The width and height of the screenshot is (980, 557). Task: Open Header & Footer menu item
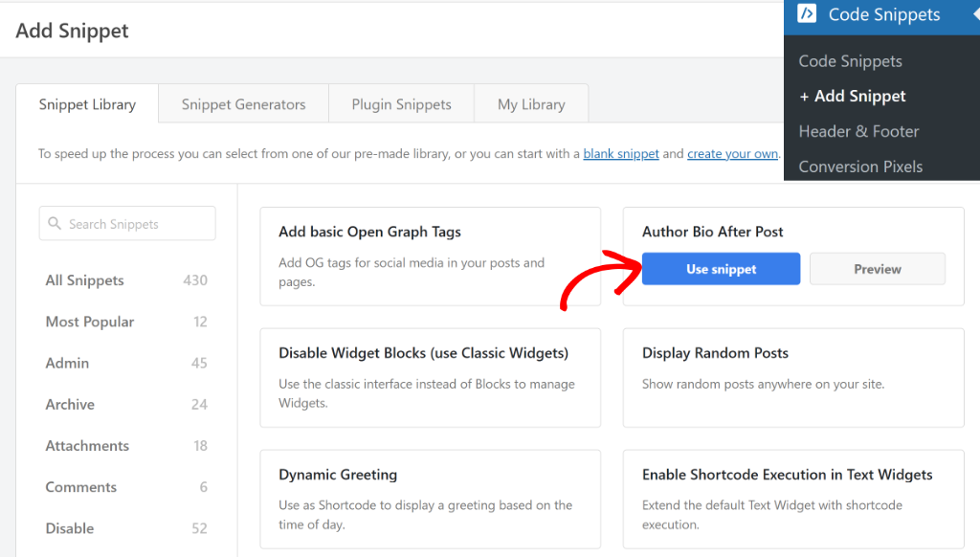coord(858,131)
